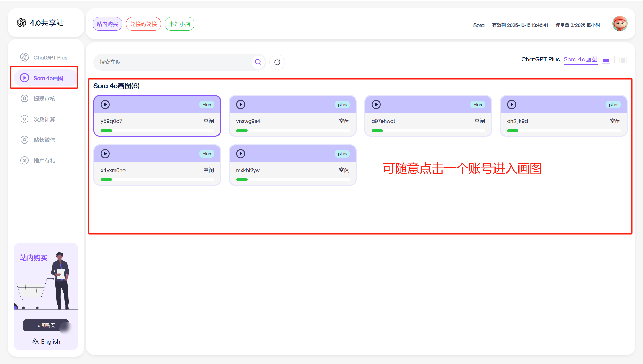Click the 有效期 2025-10-15 expiry text
This screenshot has height=364, width=643.
(x=520, y=25)
